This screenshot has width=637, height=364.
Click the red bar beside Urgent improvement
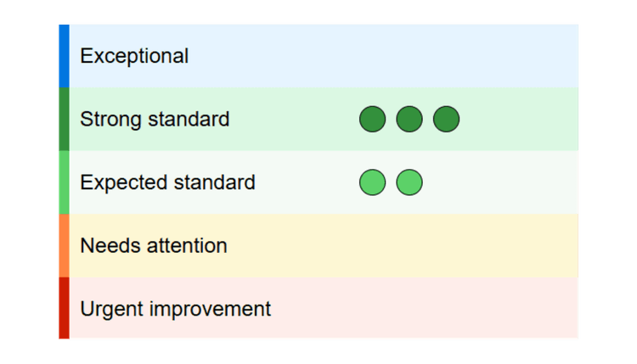click(64, 309)
